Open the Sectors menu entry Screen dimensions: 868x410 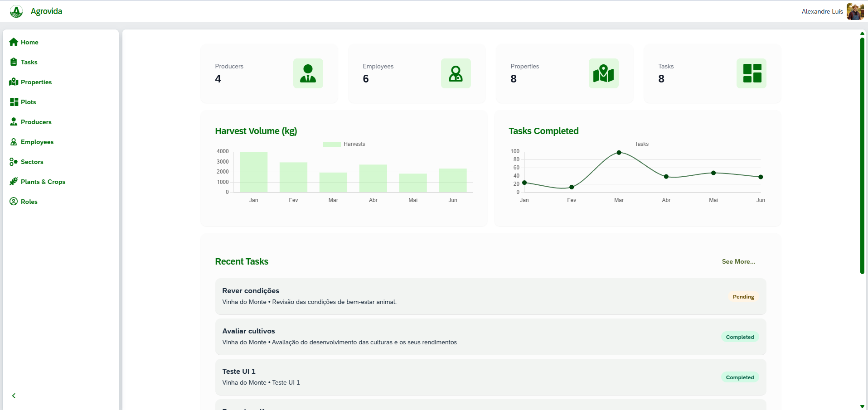tap(61, 162)
